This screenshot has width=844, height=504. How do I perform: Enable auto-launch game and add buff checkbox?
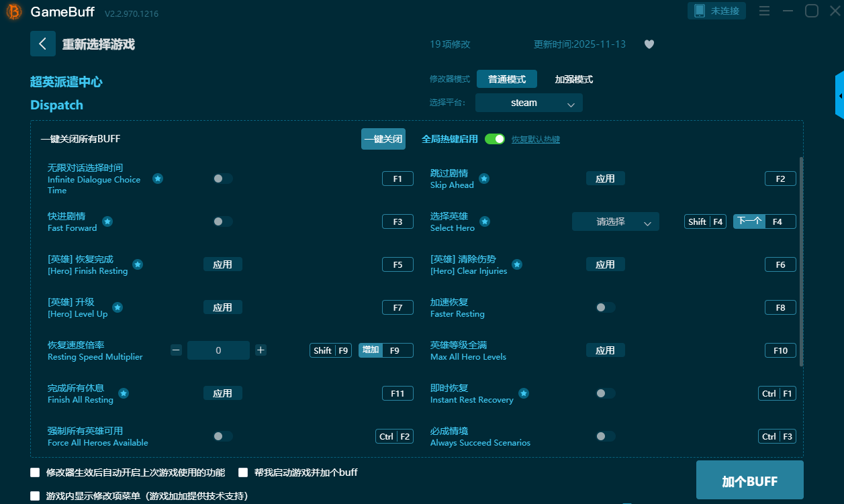point(243,472)
